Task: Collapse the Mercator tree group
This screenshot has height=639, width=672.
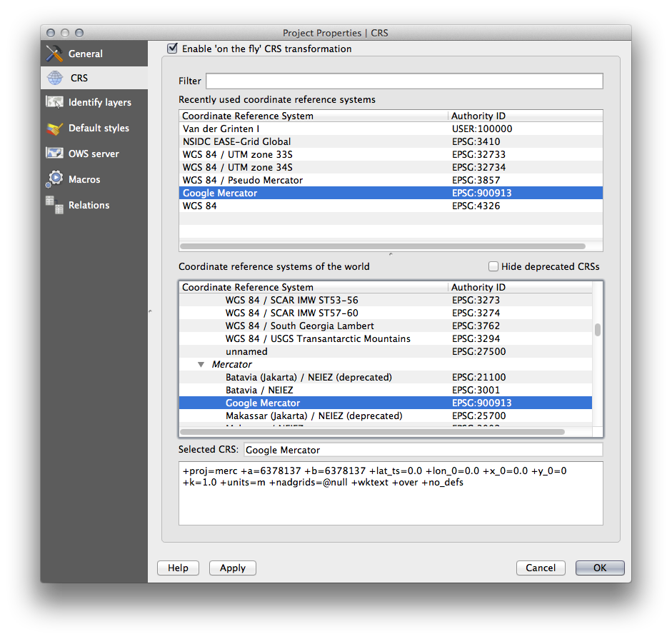Action: tap(202, 365)
